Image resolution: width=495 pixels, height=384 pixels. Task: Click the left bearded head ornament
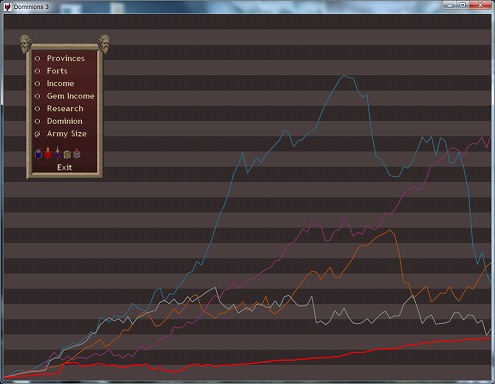(x=26, y=44)
